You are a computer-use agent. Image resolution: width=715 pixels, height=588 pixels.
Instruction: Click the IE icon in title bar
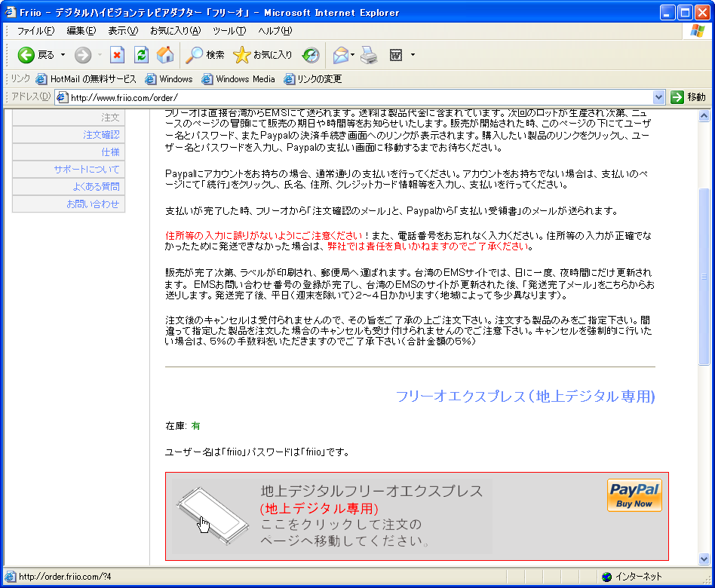coord(10,12)
